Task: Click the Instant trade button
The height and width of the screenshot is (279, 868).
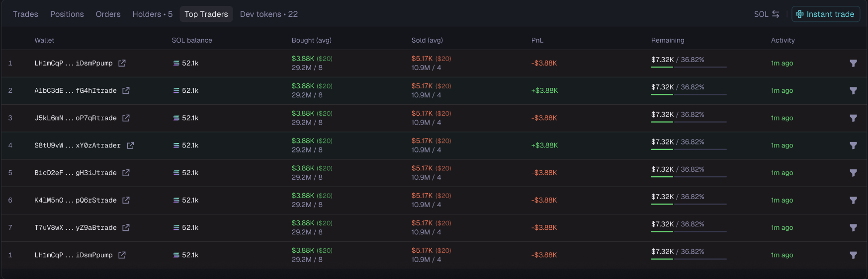Action: pos(825,14)
